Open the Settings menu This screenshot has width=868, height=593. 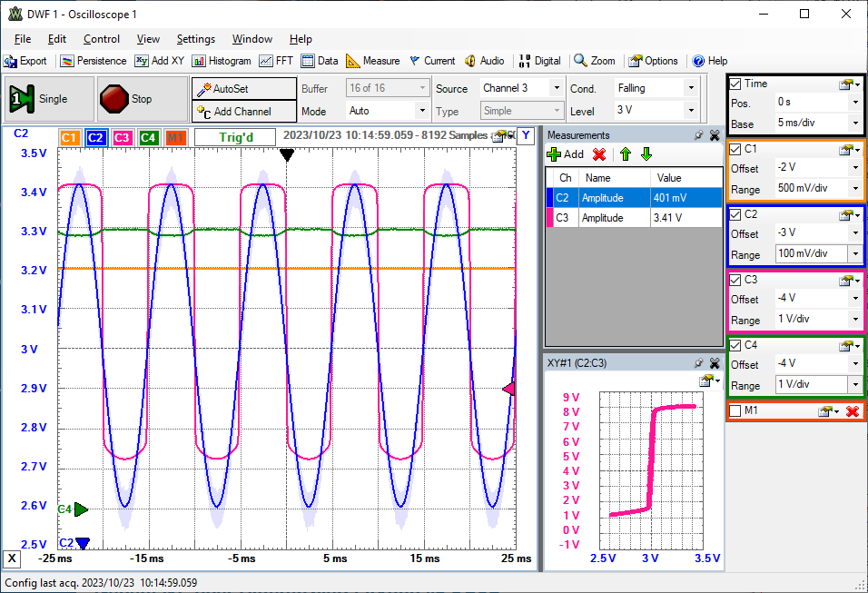coord(195,39)
